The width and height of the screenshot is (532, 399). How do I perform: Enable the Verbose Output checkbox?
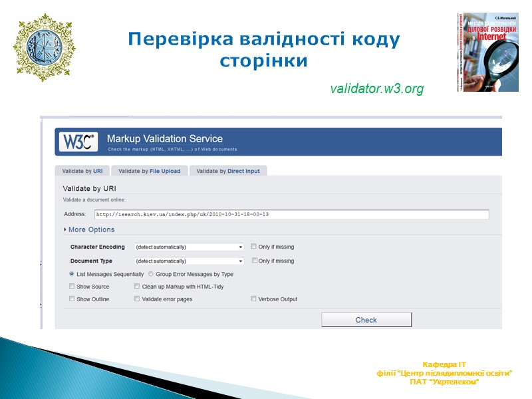point(253,299)
